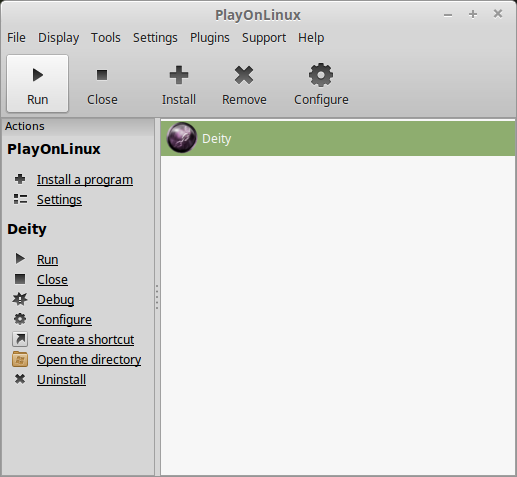517x477 pixels.
Task: Click the Close toolbar button with stop icon
Action: [102, 83]
